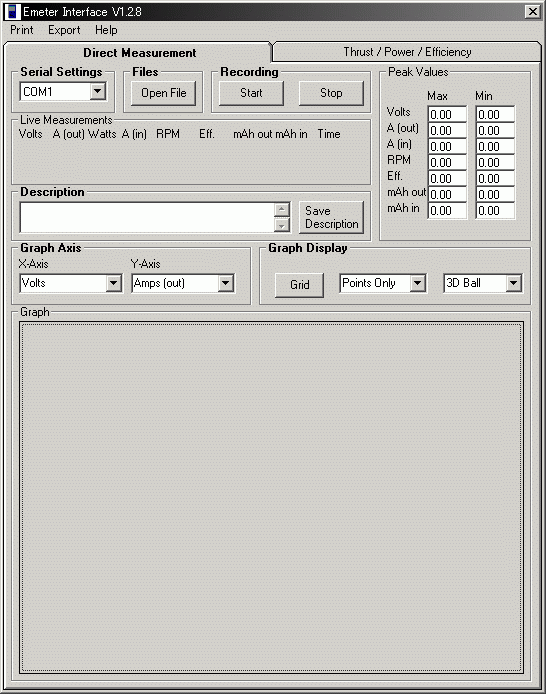Select the Direct Measurement tab
Image resolution: width=546 pixels, height=694 pixels.
click(x=139, y=53)
